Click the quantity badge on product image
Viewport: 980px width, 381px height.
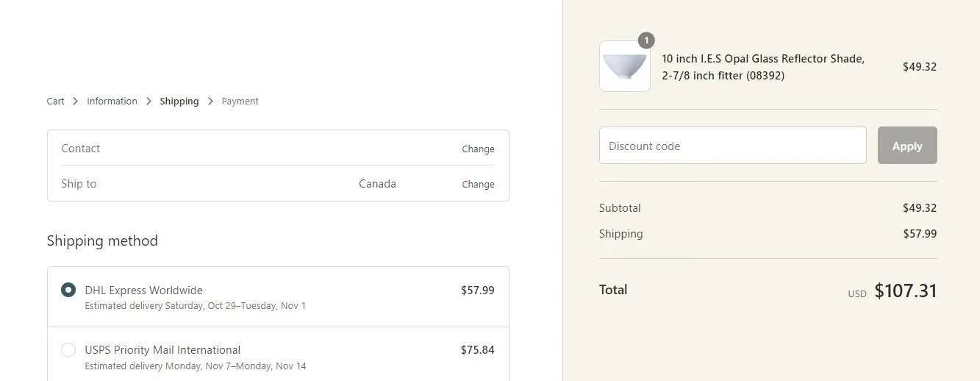646,40
